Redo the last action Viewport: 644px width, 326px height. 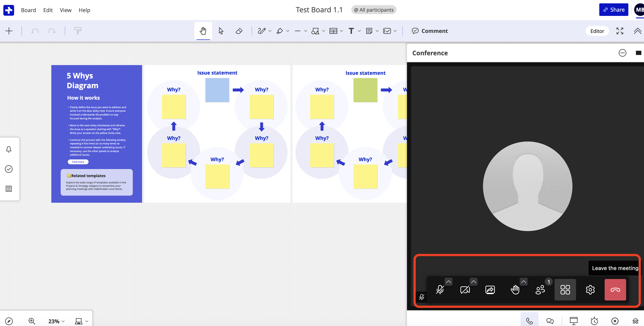52,31
